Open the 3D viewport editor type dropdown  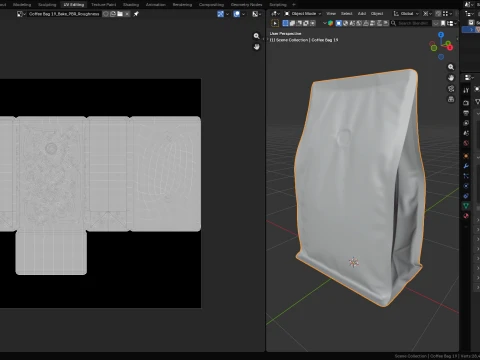275,14
